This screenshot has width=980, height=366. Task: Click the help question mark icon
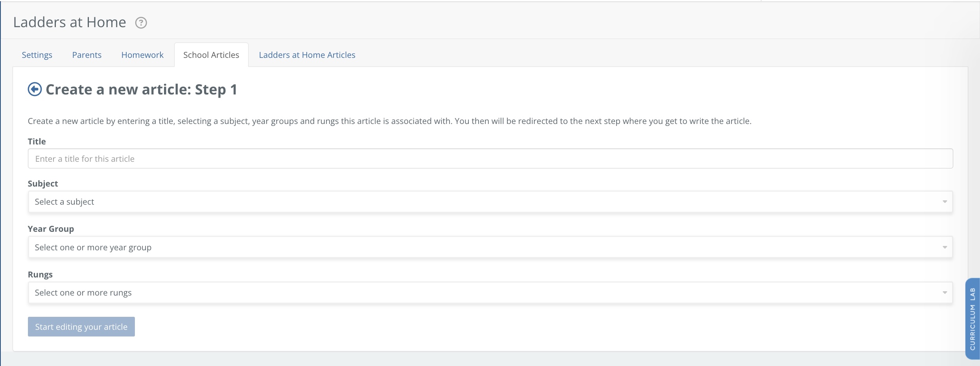pyautogui.click(x=141, y=23)
